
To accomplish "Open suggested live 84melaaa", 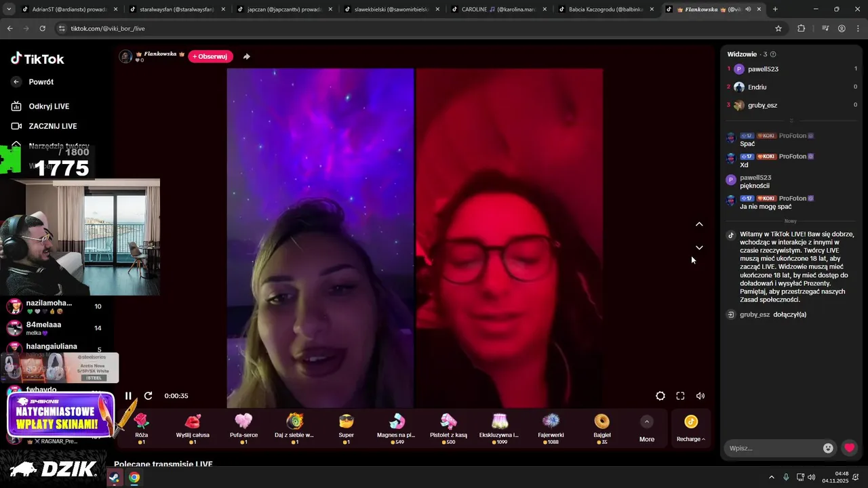I will pos(53,328).
